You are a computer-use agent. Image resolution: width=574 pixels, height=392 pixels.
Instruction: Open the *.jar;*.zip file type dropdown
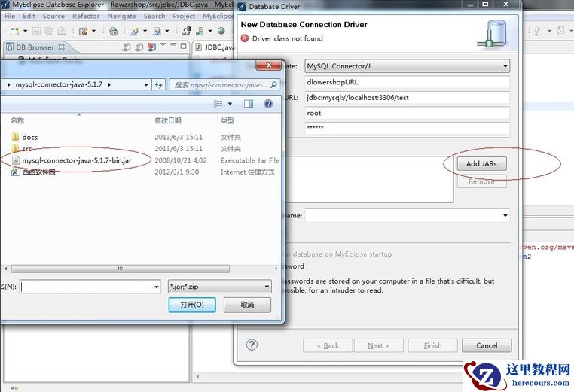click(x=220, y=287)
